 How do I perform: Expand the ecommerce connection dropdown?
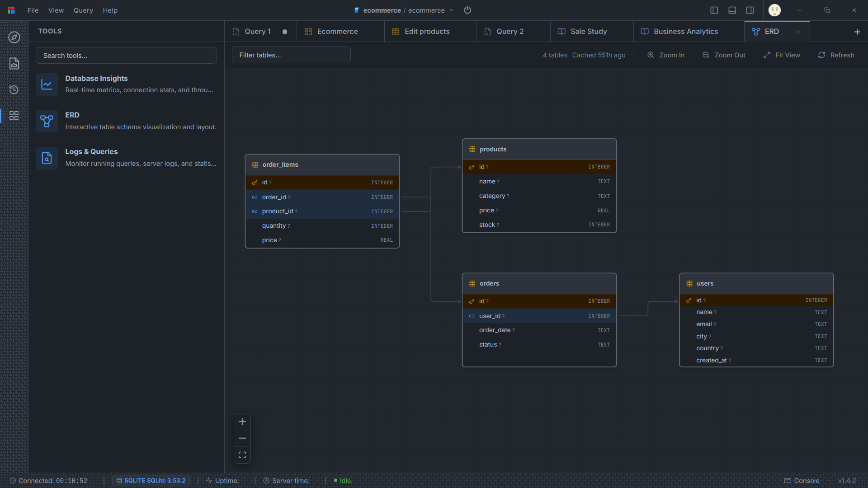(x=451, y=10)
